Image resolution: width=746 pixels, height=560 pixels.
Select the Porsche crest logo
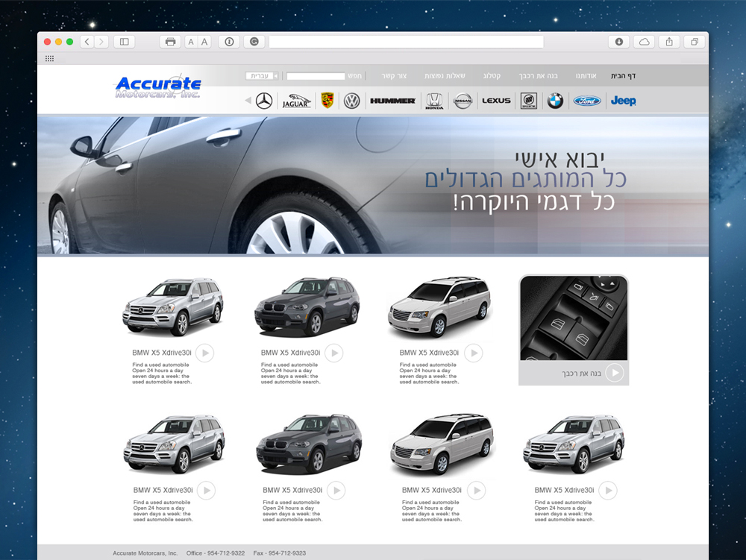[327, 101]
